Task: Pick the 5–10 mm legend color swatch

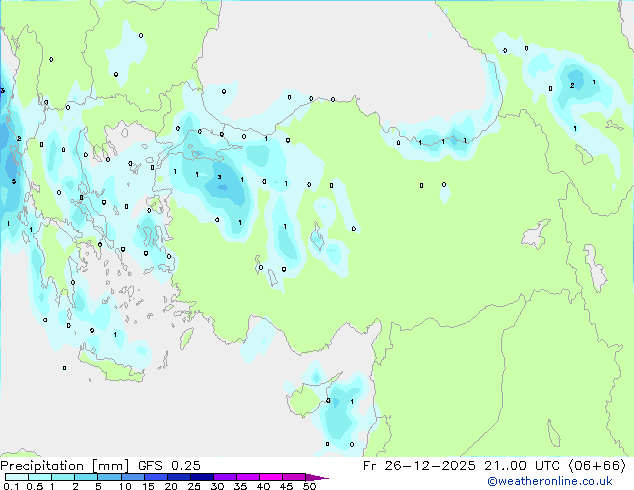Action: [x=109, y=477]
